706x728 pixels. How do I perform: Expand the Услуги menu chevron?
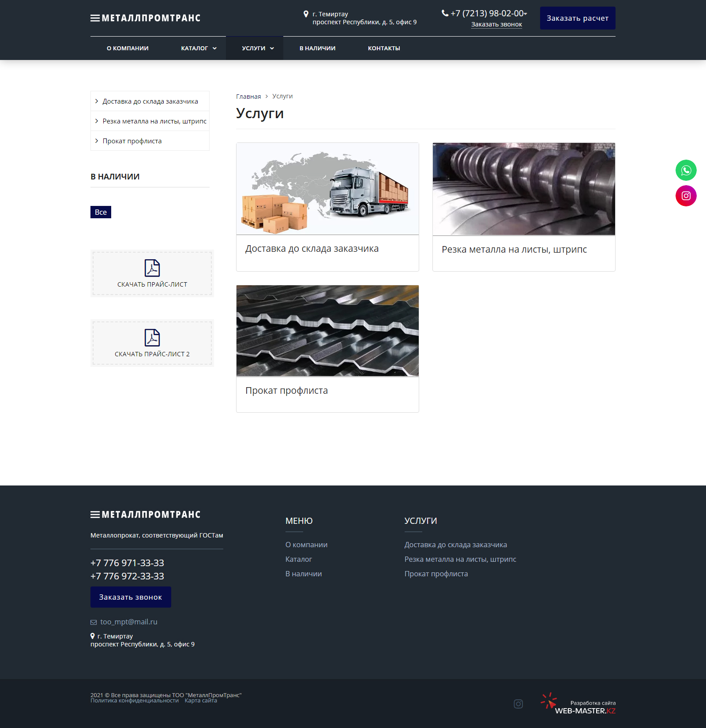tap(272, 49)
